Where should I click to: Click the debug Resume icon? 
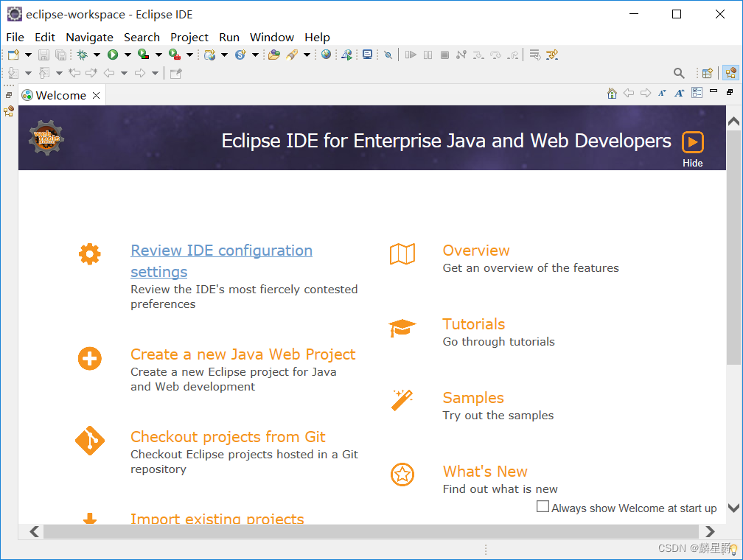click(411, 55)
